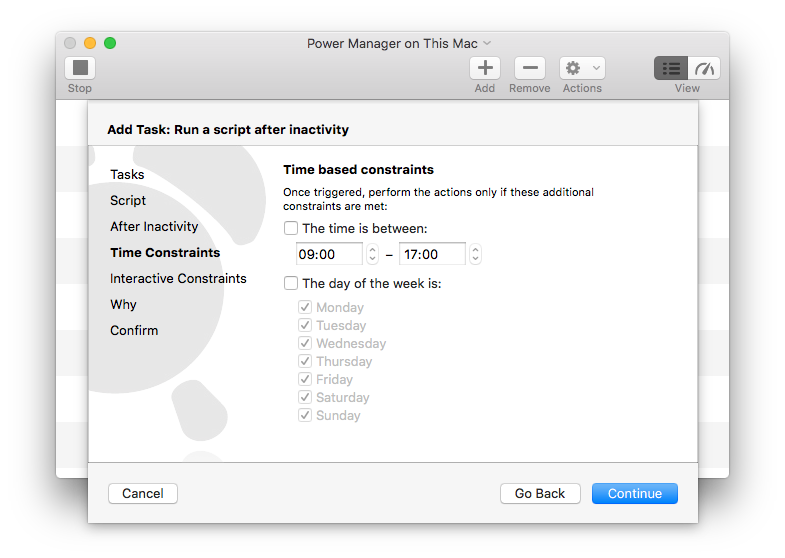Open window title dropdown chevron
The width and height of the screenshot is (785, 558).
pos(487,43)
